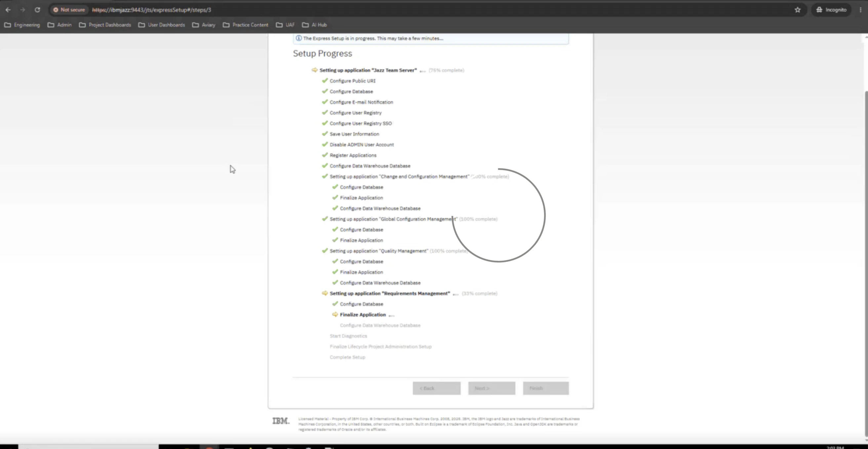Open the UAF bookmark folder
The image size is (868, 449).
click(285, 25)
